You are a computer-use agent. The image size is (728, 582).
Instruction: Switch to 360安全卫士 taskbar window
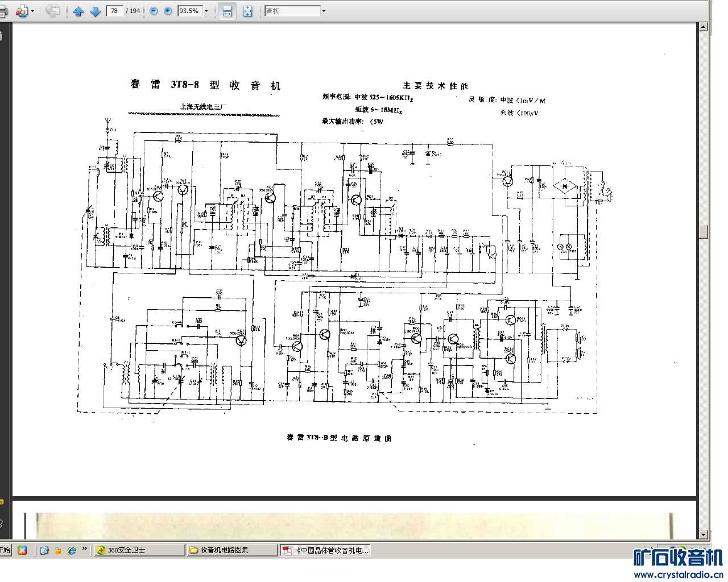click(139, 550)
